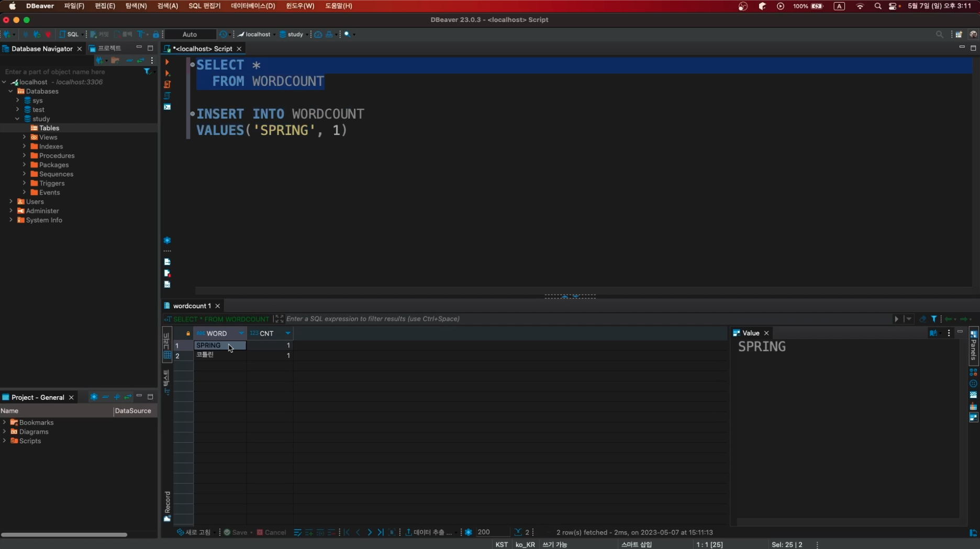The width and height of the screenshot is (980, 549).
Task: Select wordcount 1 result tab
Action: 192,306
